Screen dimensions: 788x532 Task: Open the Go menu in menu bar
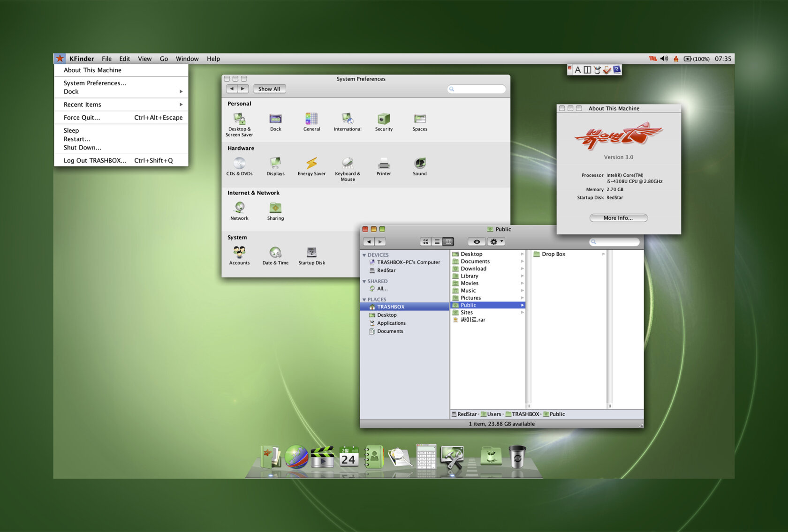pyautogui.click(x=164, y=59)
